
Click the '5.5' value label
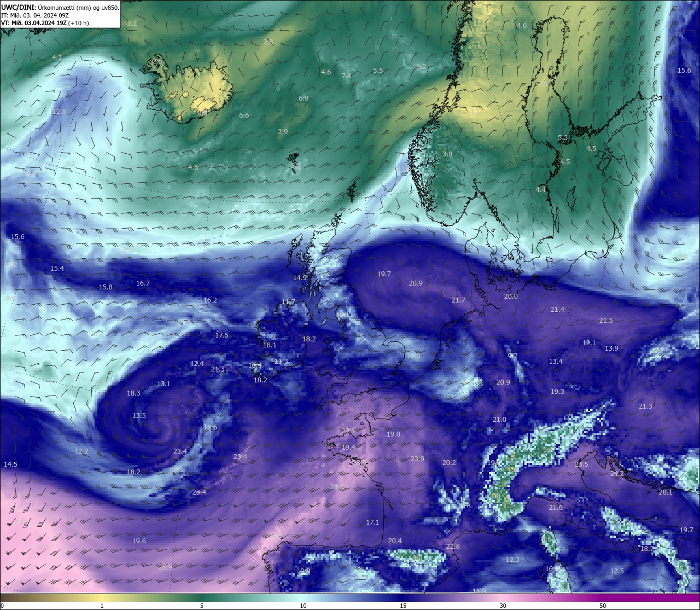(x=378, y=71)
